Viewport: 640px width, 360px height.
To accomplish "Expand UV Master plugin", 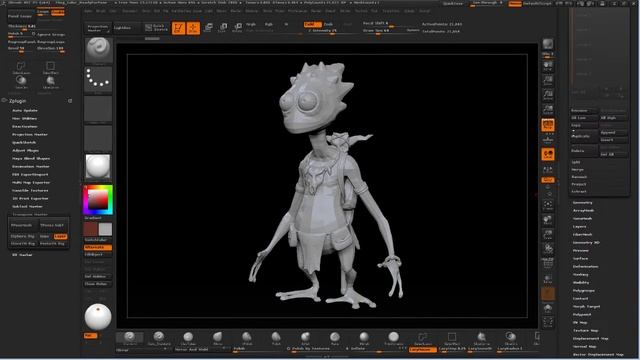I will pyautogui.click(x=22, y=255).
